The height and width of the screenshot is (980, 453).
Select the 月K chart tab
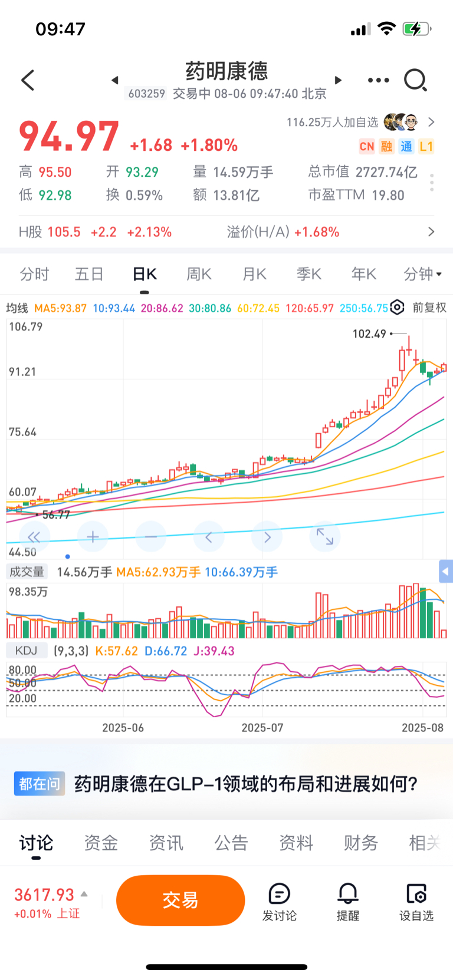click(x=254, y=274)
